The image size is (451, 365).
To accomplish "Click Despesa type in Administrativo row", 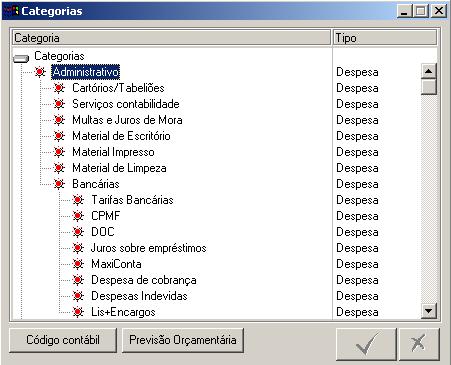I will click(357, 72).
